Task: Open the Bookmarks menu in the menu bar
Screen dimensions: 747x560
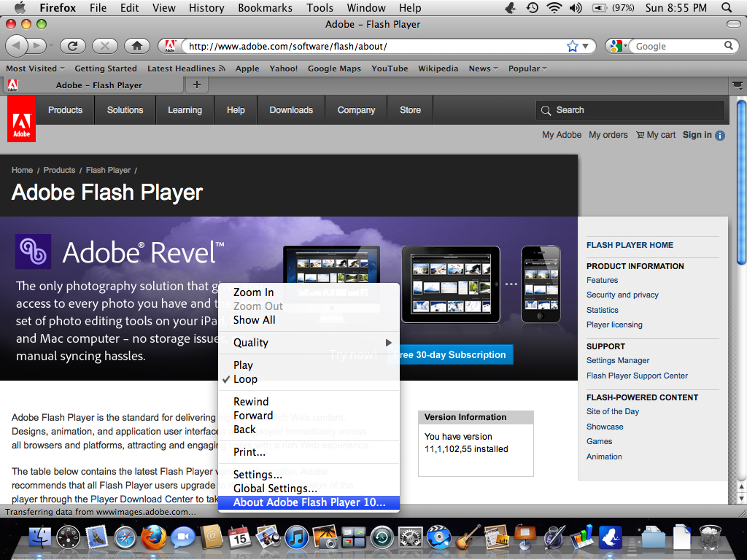Action: click(x=265, y=8)
